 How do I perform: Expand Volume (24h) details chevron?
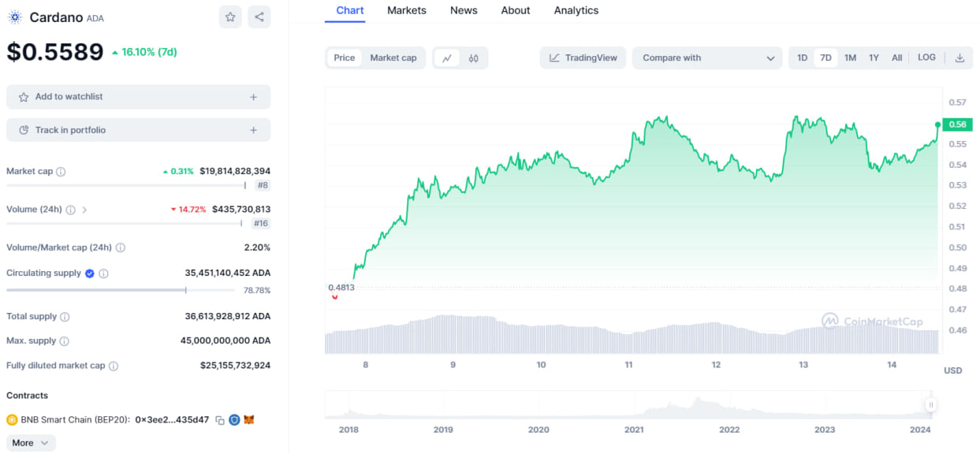(x=84, y=210)
